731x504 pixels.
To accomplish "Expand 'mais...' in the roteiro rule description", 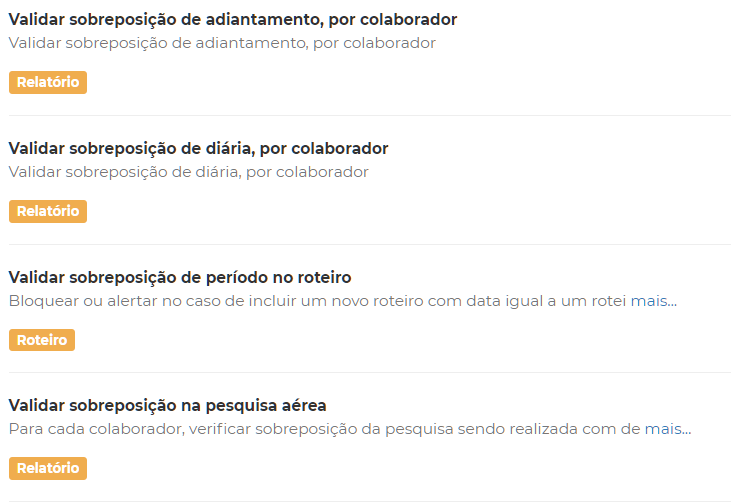I will point(654,300).
